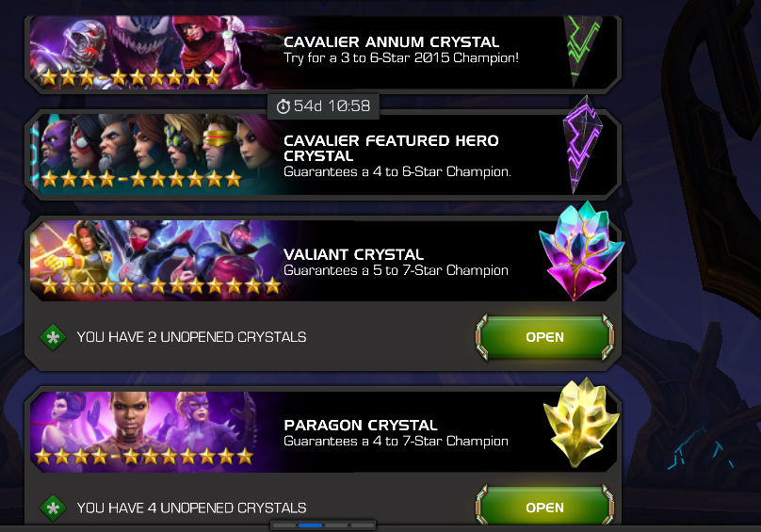
Task: Click the Valiant Crystal champion banner art
Action: (160, 259)
